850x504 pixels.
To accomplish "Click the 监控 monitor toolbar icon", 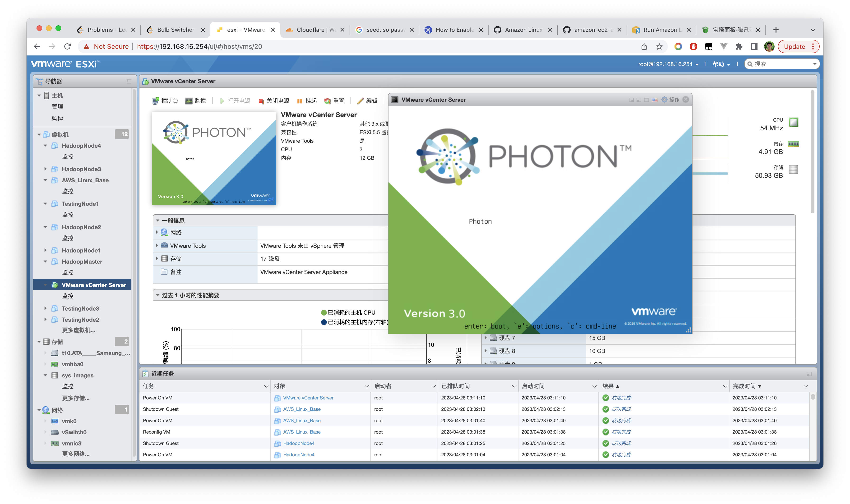I will [189, 101].
